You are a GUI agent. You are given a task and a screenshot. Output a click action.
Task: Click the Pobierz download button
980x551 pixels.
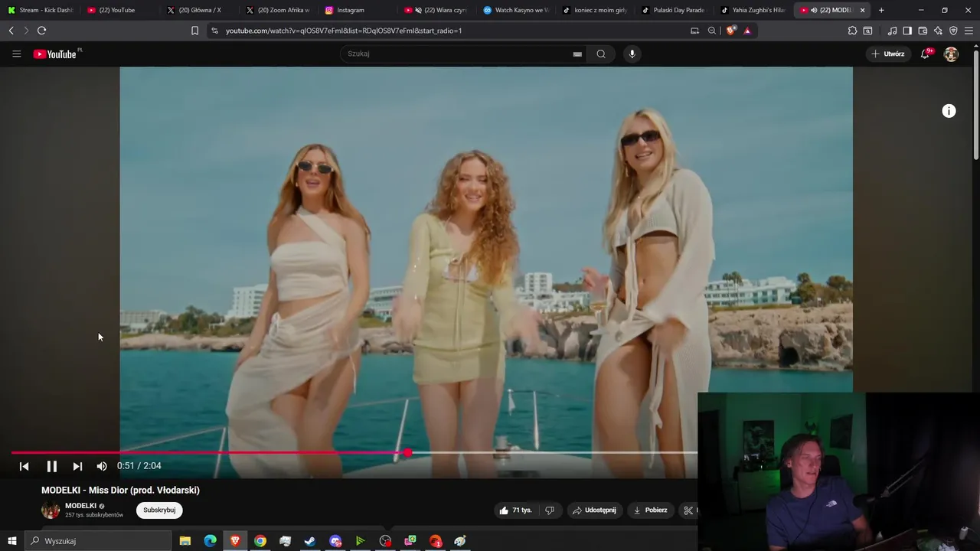pos(650,510)
